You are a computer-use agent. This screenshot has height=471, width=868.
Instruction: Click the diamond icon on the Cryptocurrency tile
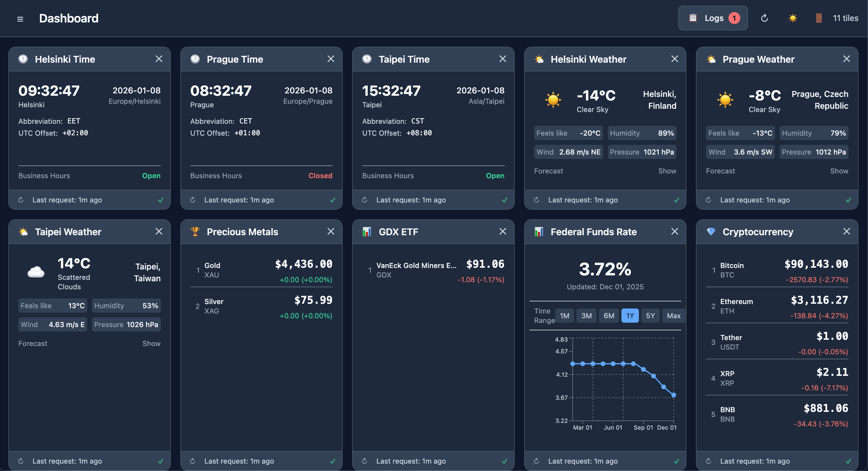711,231
